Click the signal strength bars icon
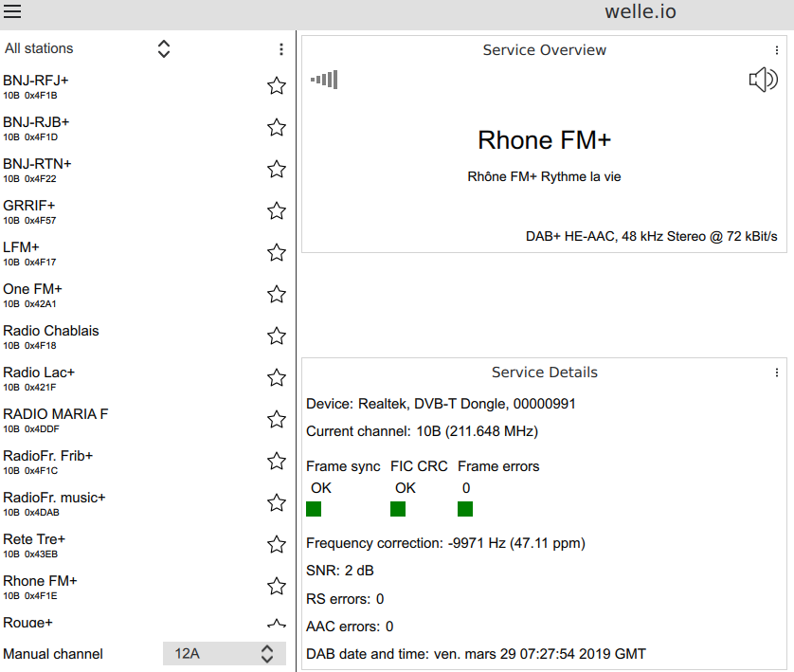This screenshot has height=672, width=794. pos(324,80)
